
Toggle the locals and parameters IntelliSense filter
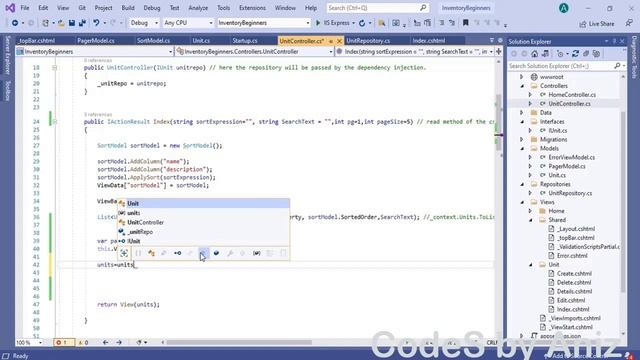(256, 253)
